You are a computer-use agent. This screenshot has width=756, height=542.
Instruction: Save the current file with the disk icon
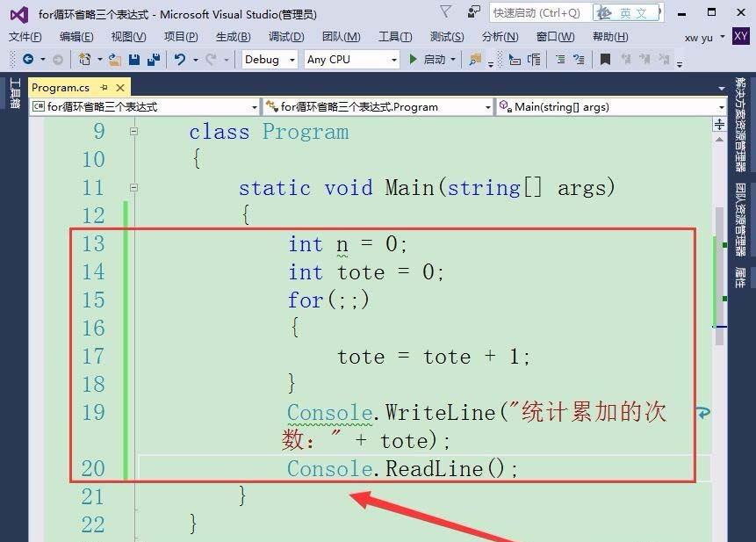tap(134, 60)
